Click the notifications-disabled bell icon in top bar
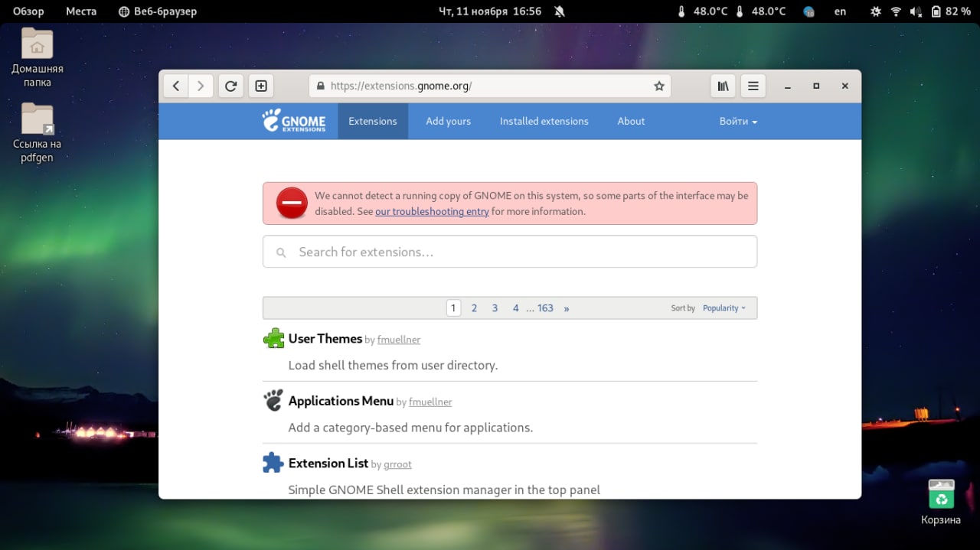The width and height of the screenshot is (980, 550). (x=559, y=11)
